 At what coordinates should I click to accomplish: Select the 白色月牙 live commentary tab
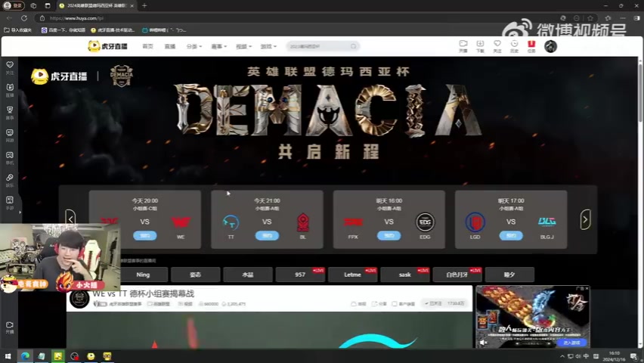[x=457, y=275]
